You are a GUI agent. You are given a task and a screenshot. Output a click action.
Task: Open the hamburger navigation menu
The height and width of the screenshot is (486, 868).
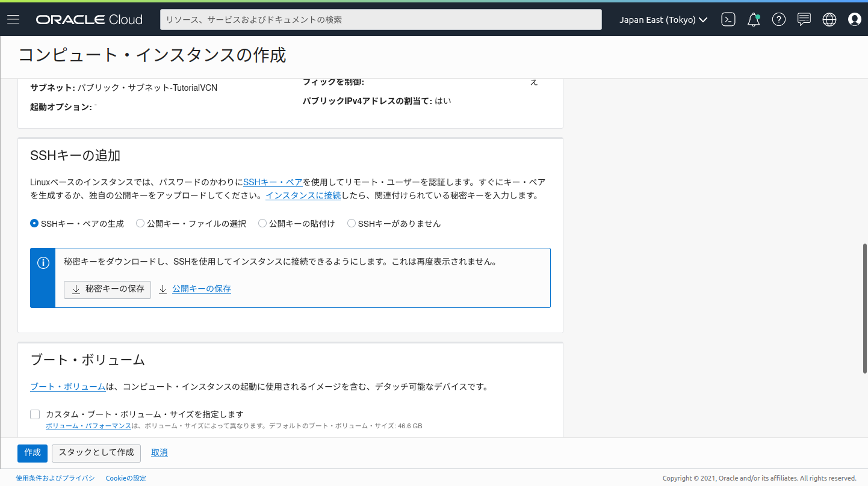tap(13, 19)
